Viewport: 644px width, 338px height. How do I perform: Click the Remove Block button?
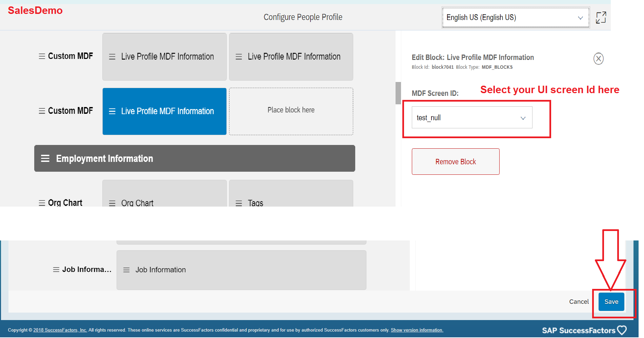point(456,162)
